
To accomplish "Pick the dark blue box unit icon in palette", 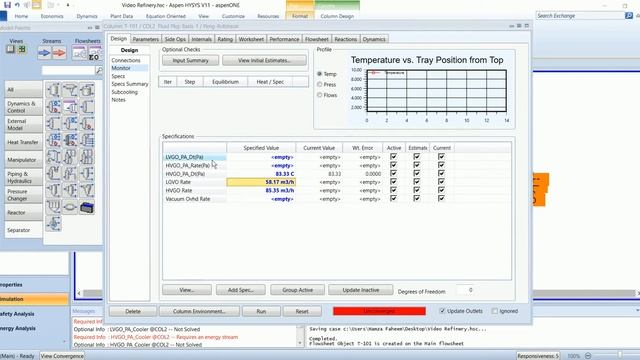I will 87,208.
